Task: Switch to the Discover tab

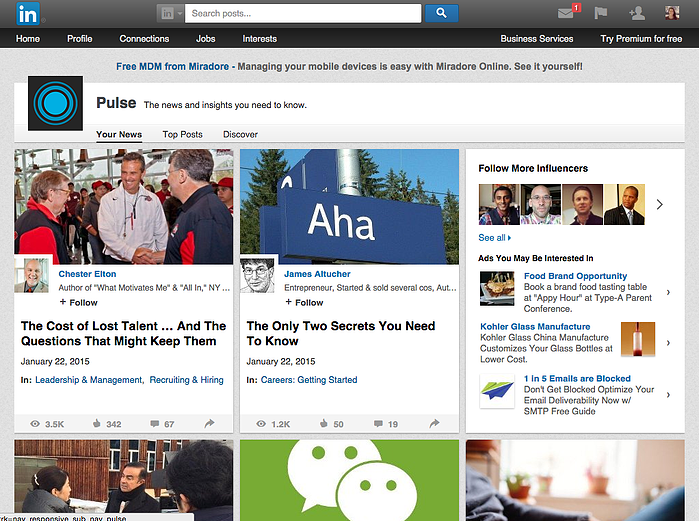Action: click(x=240, y=135)
